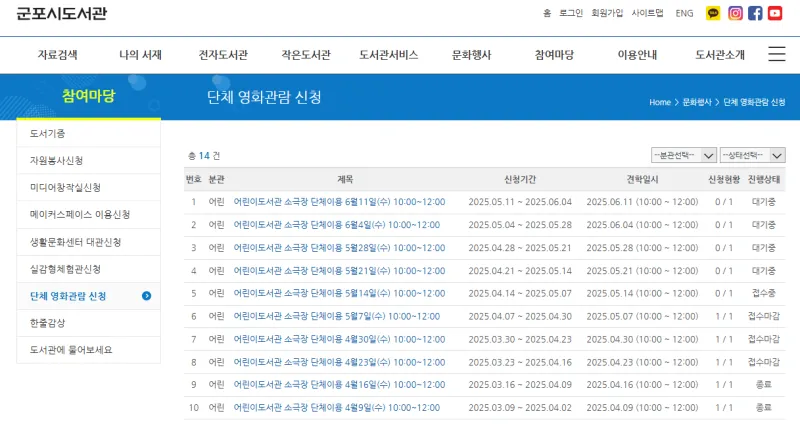Open the library's YouTube channel

click(x=777, y=13)
